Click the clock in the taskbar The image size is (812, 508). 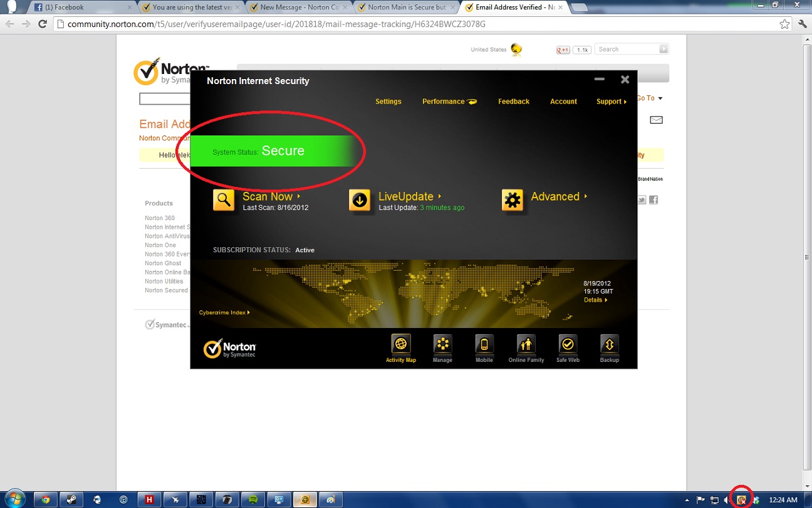783,500
